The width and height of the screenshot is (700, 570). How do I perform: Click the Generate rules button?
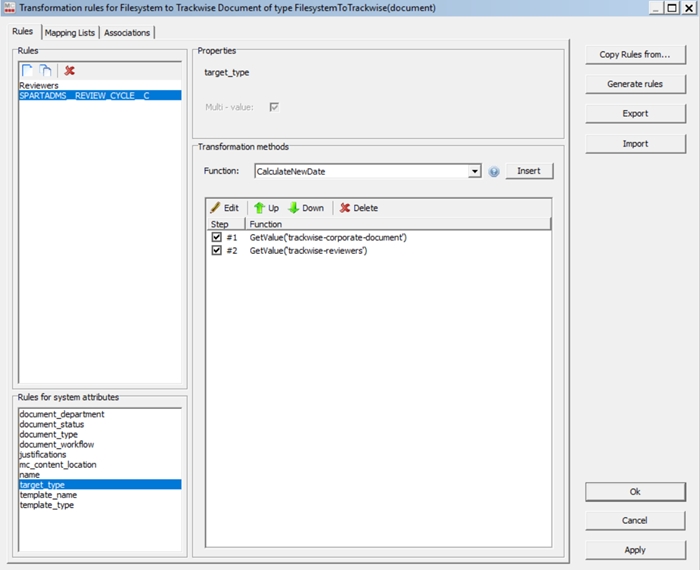coord(634,84)
